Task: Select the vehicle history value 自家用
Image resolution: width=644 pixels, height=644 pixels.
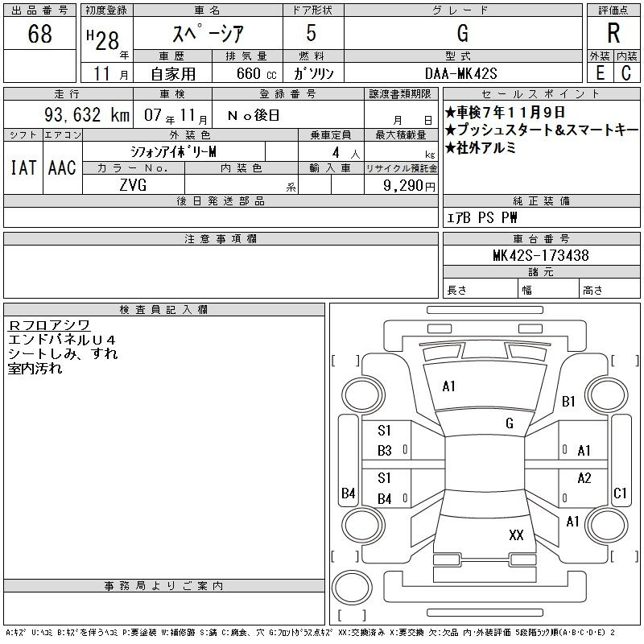Action: pyautogui.click(x=173, y=74)
